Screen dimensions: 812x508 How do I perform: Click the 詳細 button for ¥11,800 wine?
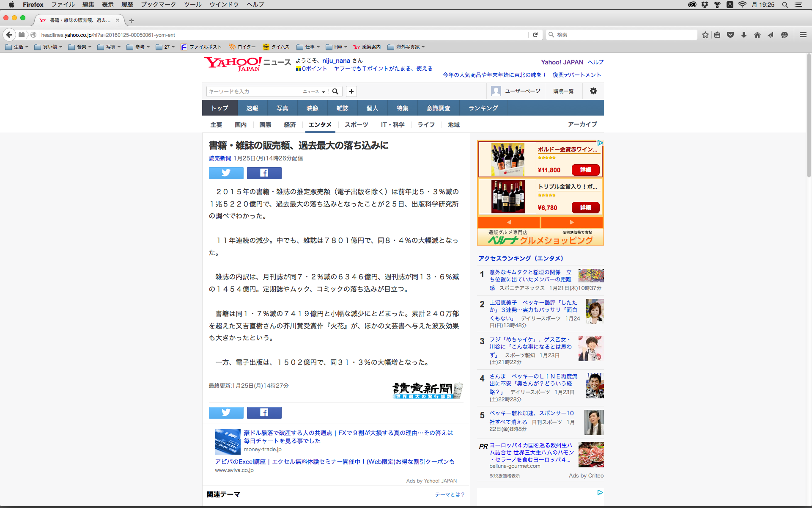point(585,170)
